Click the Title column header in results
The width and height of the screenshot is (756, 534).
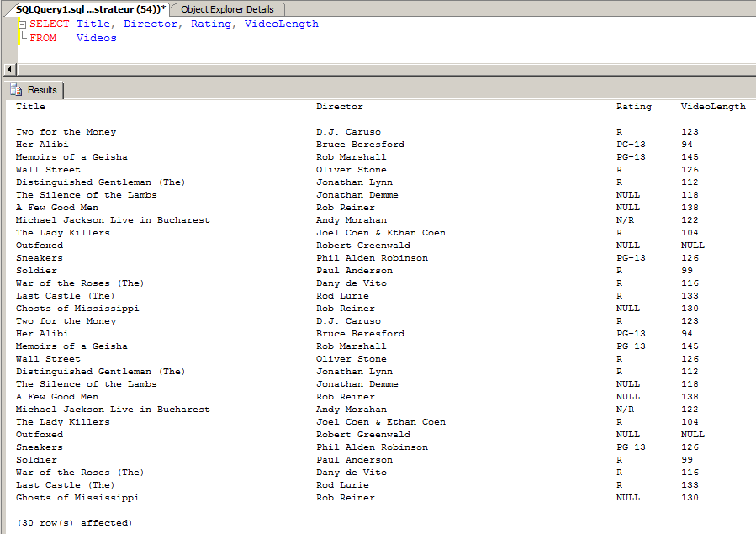click(30, 107)
